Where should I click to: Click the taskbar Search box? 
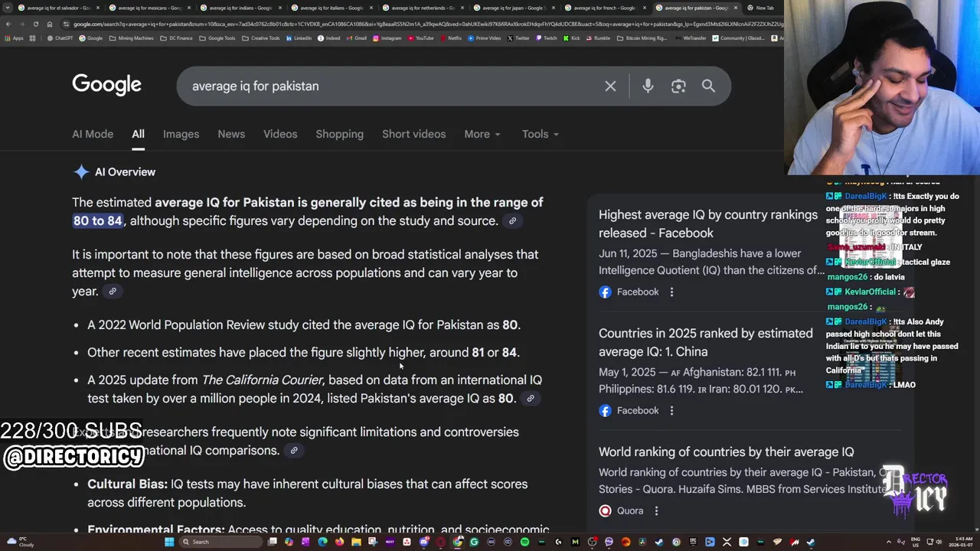click(220, 542)
